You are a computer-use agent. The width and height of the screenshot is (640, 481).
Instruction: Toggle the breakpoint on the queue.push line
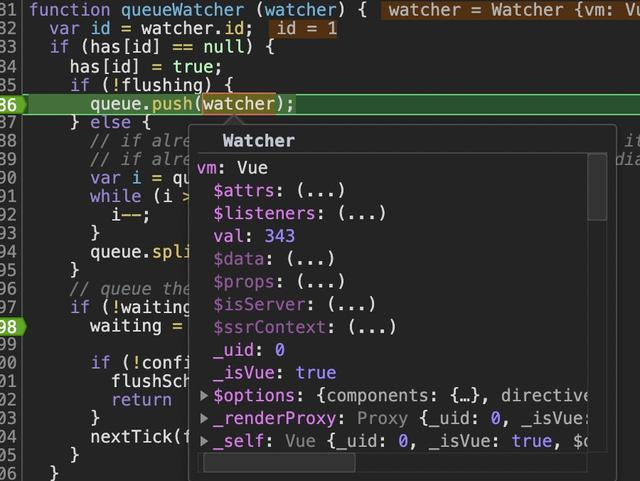[x=12, y=105]
